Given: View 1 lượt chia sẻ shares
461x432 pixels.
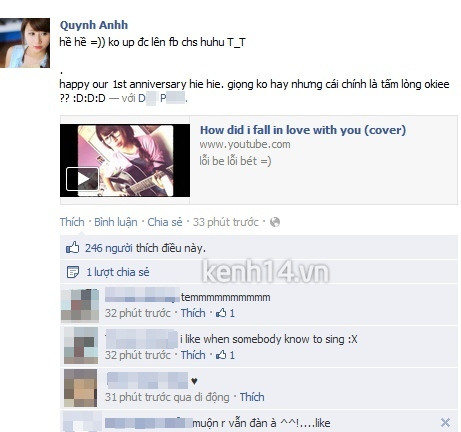Looking at the screenshot, I should (x=118, y=272).
